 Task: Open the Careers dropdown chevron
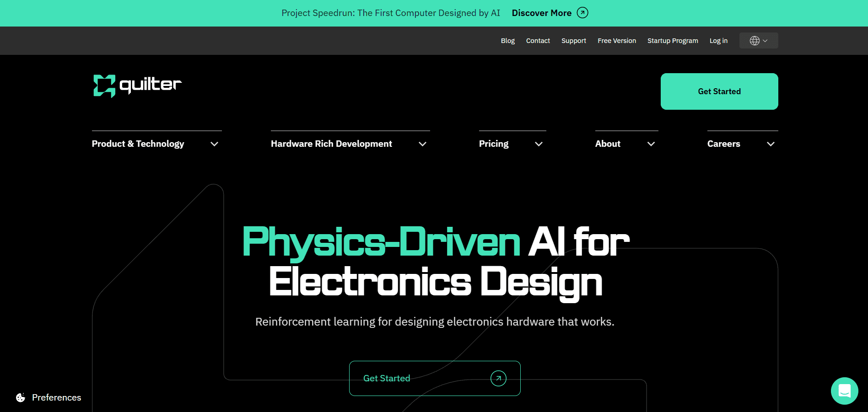(x=771, y=144)
